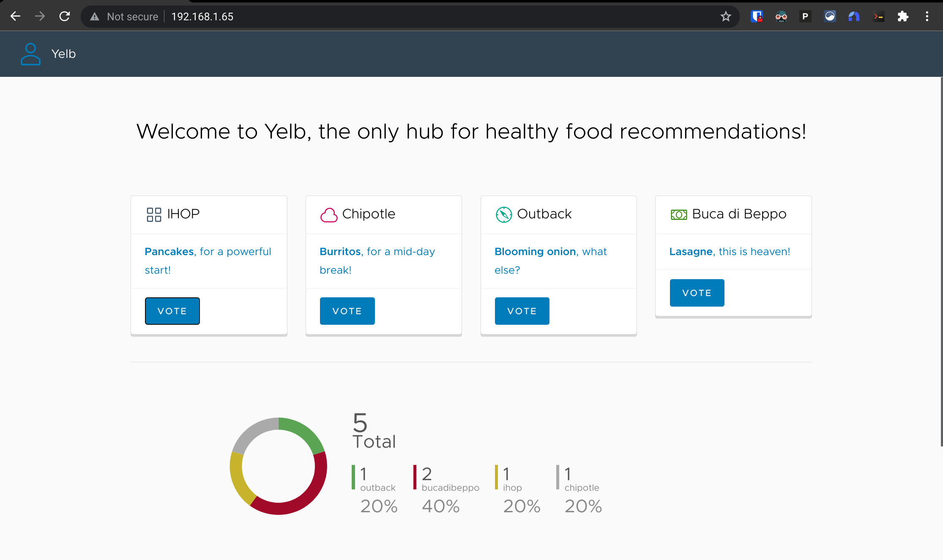Click the Yelb user profile icon
This screenshot has width=943, height=560.
click(30, 54)
